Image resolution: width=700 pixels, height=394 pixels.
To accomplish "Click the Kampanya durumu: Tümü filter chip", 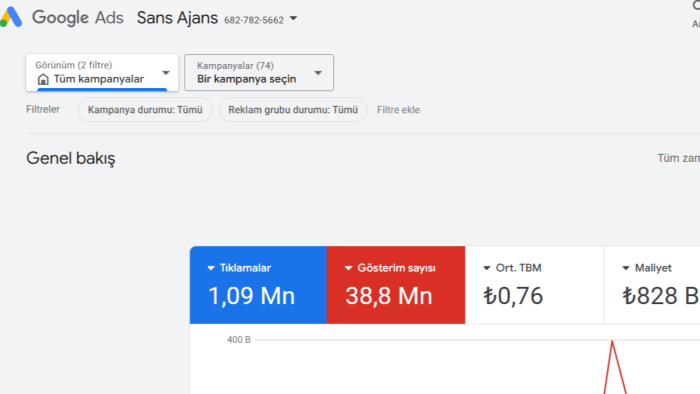I will [145, 110].
